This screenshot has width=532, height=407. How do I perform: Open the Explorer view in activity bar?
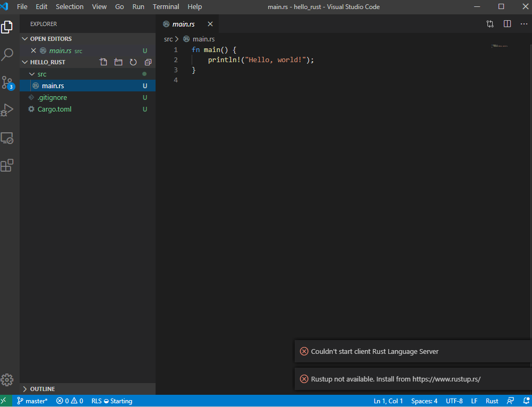[x=7, y=27]
